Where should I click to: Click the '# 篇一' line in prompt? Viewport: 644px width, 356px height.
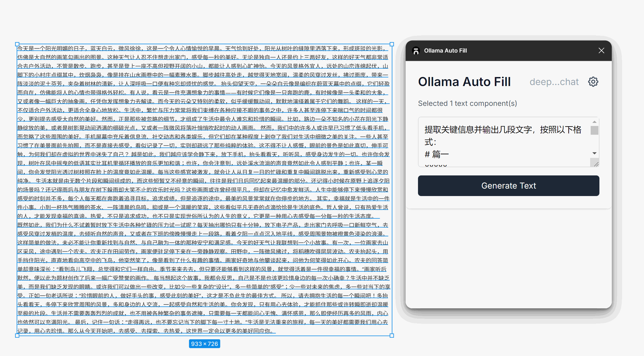click(x=437, y=154)
